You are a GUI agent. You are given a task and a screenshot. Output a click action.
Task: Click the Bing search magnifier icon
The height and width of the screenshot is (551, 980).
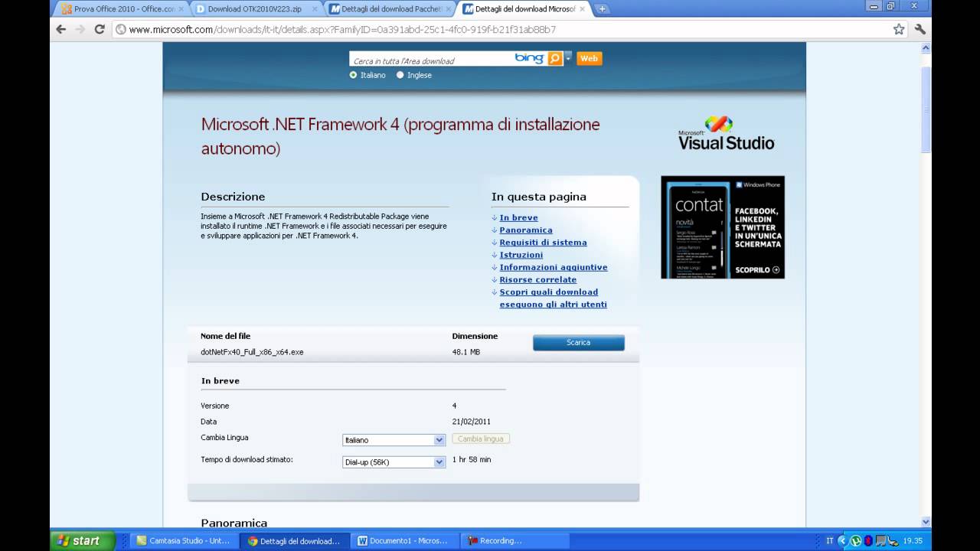pos(555,58)
